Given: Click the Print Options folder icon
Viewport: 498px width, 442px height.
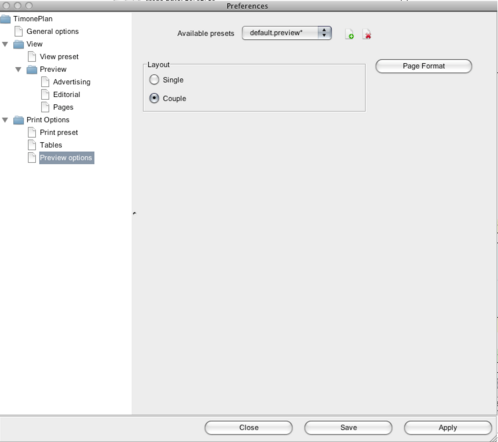Looking at the screenshot, I should click(19, 120).
